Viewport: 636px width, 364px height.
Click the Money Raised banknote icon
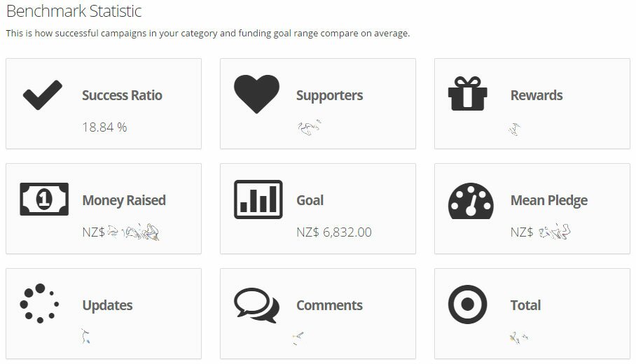(x=44, y=199)
